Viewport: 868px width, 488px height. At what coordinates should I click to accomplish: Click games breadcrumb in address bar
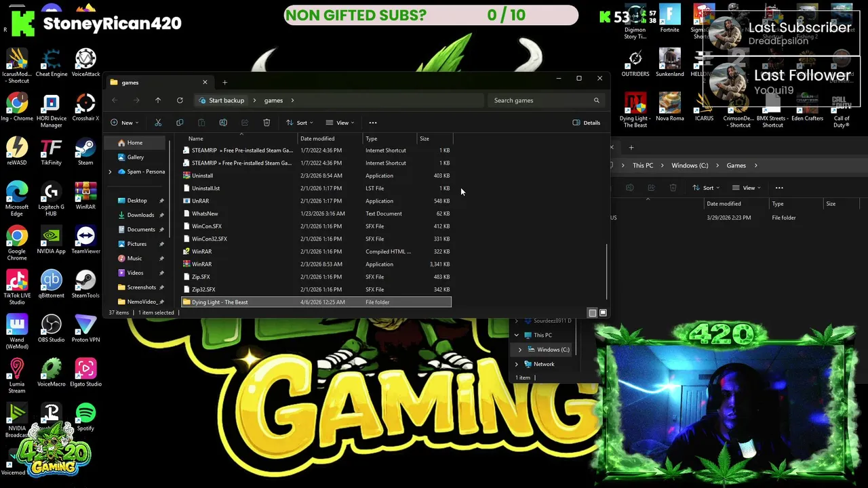pos(273,100)
